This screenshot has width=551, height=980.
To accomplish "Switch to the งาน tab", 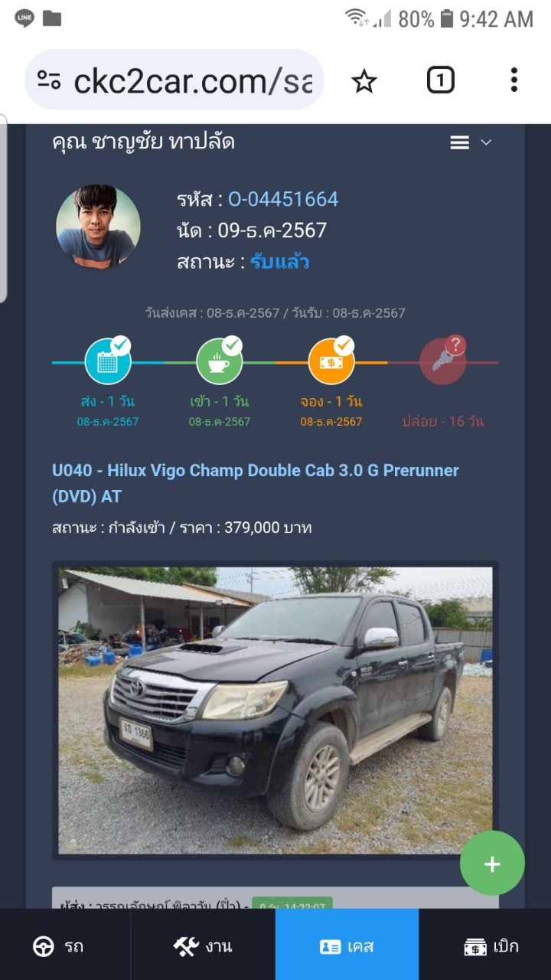I will (x=204, y=946).
